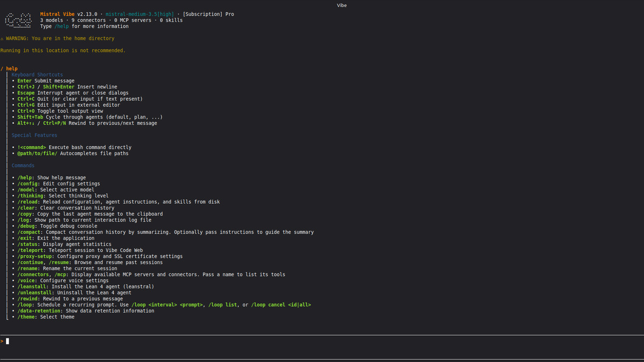Viewport: 644px width, 362px height.
Task: Click the "Enter Submit message" line
Action: pyautogui.click(x=43, y=80)
